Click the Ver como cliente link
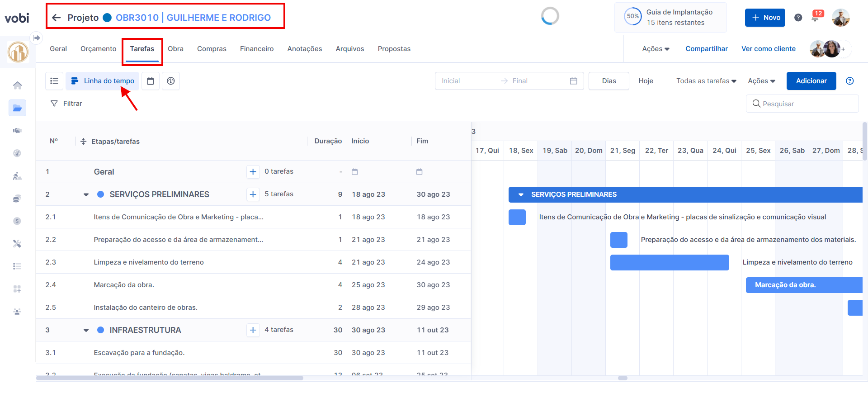The width and height of the screenshot is (868, 393). [x=768, y=49]
